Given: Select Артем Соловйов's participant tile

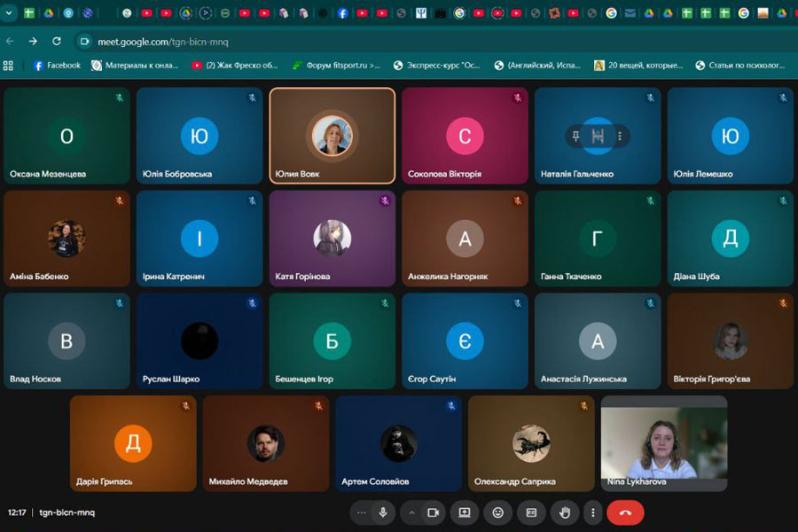Looking at the screenshot, I should click(398, 443).
